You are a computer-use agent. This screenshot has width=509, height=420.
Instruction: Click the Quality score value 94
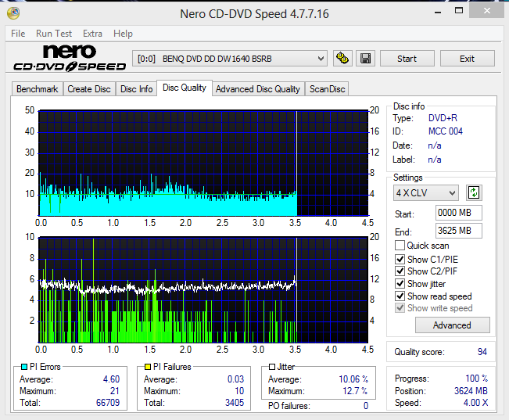(x=482, y=352)
